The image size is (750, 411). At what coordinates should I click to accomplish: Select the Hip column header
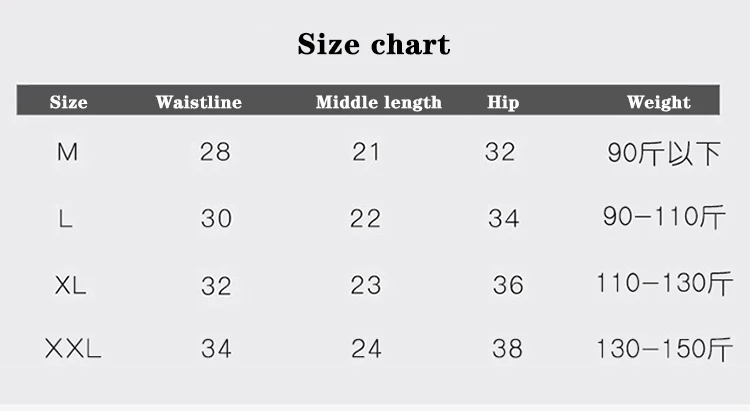point(503,102)
